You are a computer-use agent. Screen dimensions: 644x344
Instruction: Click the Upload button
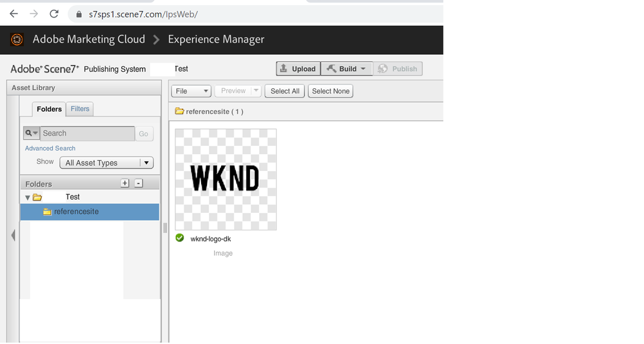[298, 68]
